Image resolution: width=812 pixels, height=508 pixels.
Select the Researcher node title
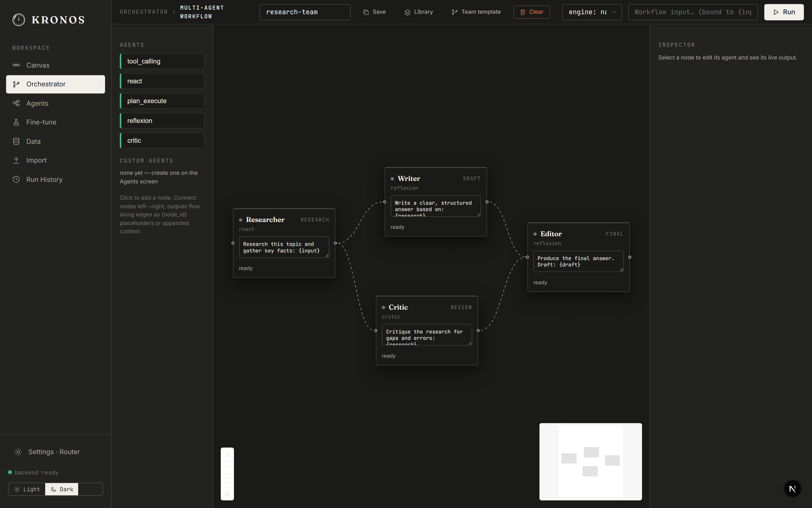[265, 220]
